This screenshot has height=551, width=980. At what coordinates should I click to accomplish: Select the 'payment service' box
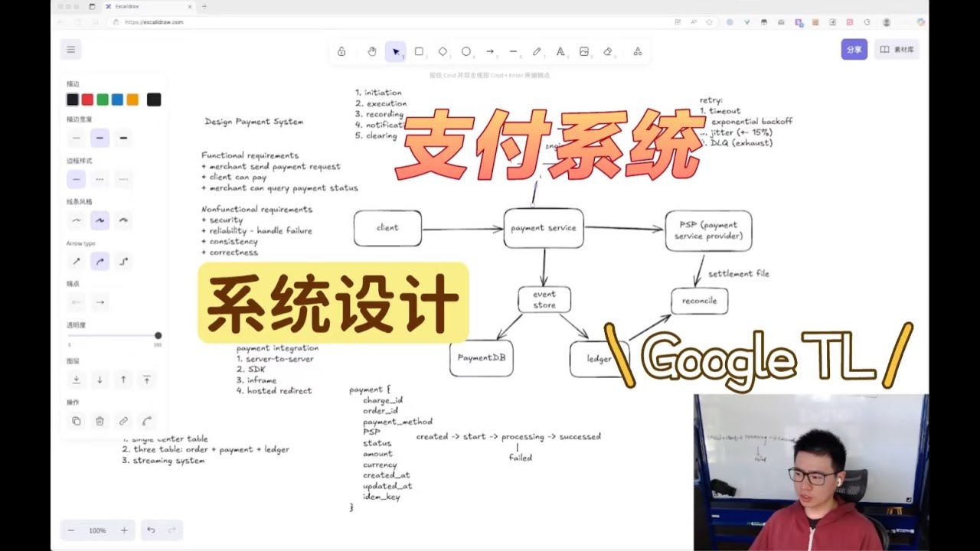click(x=544, y=228)
